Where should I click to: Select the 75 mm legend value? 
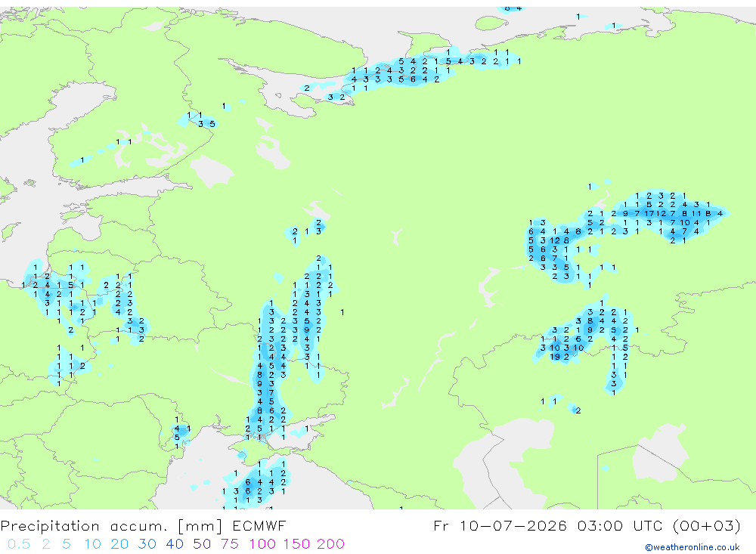click(x=230, y=544)
